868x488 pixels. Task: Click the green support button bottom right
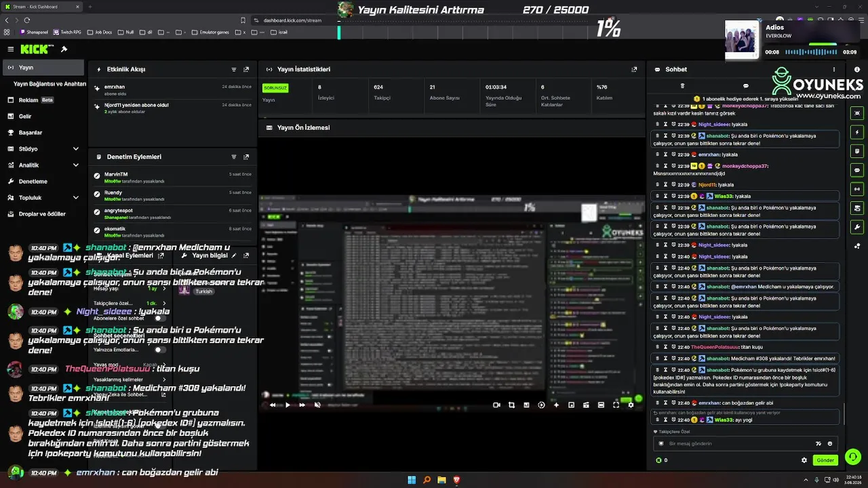pos(853,457)
